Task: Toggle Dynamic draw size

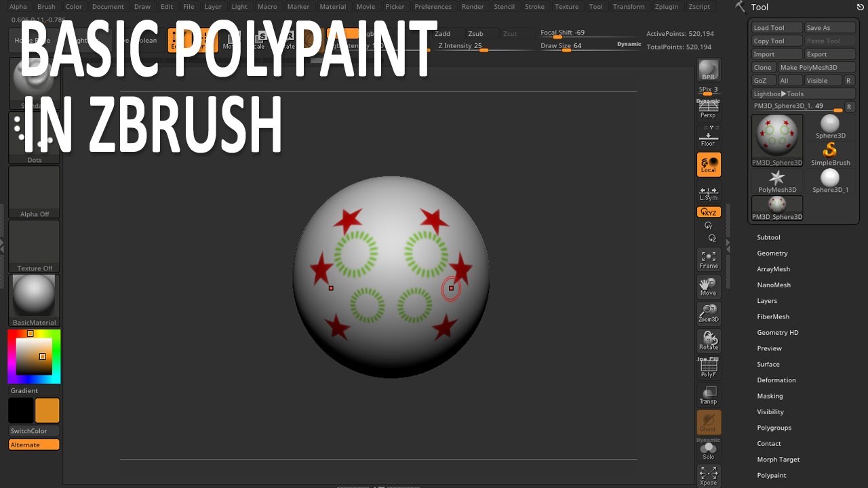Action: [629, 44]
